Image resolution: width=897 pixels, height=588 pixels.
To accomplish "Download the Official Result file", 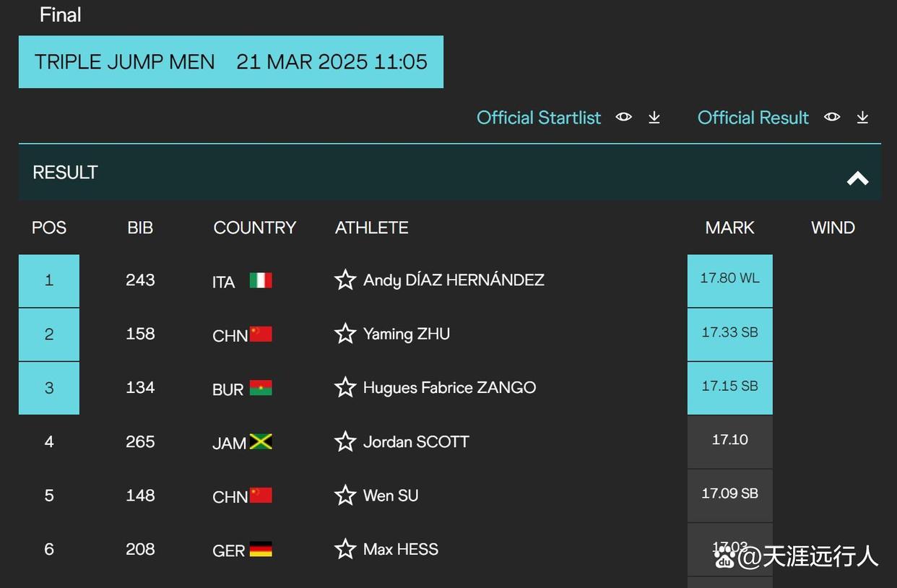I will tap(862, 117).
